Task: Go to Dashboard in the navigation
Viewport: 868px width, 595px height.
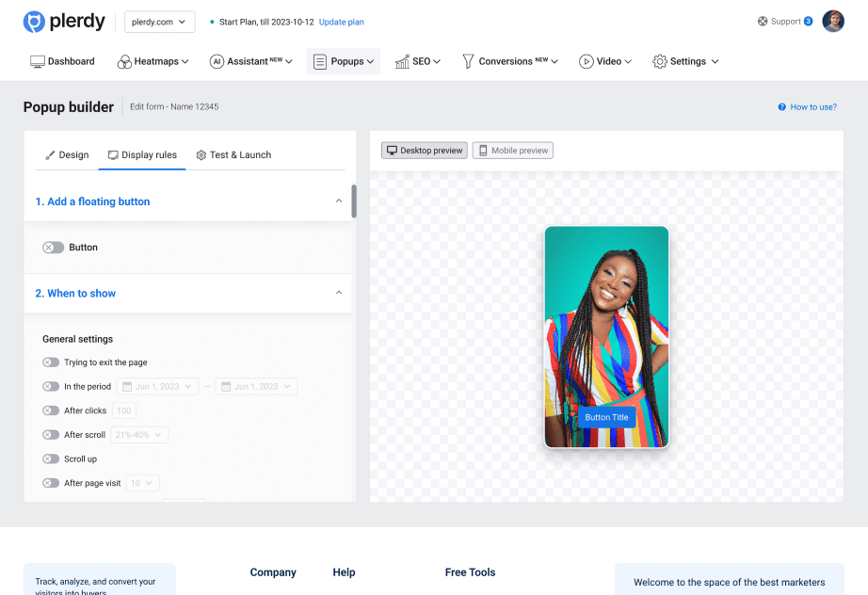Action: (62, 61)
